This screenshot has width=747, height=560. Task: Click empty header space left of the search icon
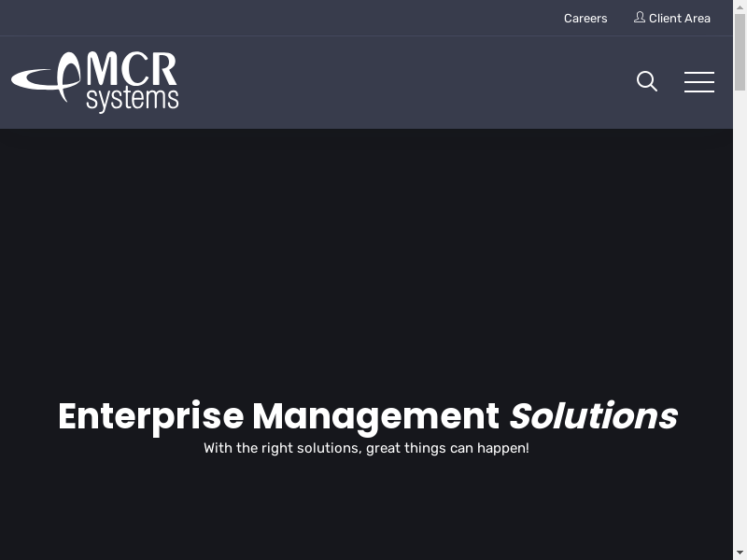[x=420, y=82]
